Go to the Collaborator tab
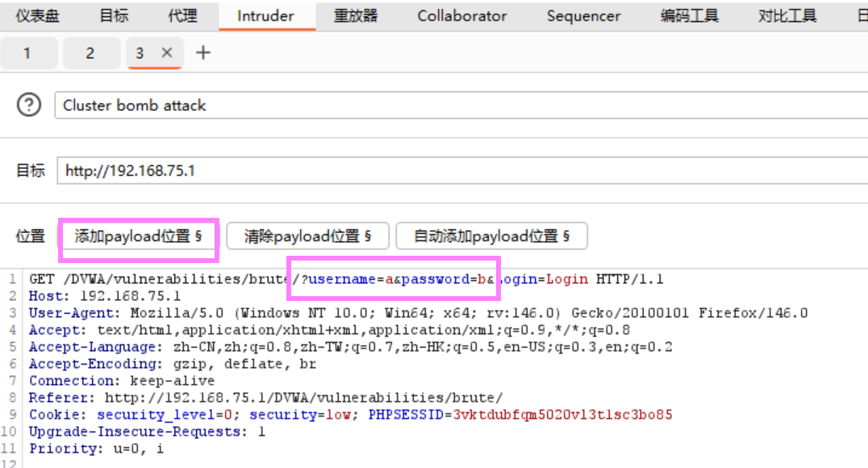The image size is (868, 468). (462, 16)
